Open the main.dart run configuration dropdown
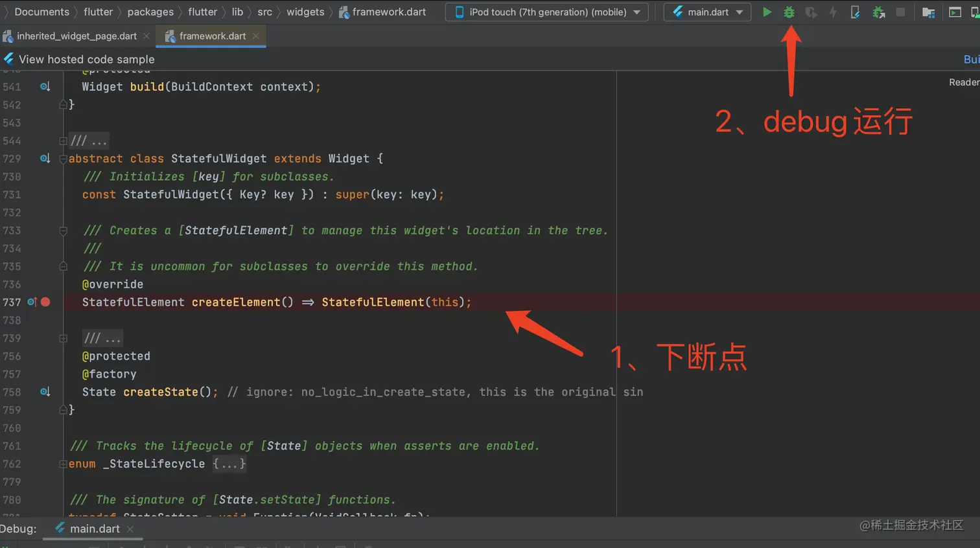The image size is (980, 548). pyautogui.click(x=707, y=12)
